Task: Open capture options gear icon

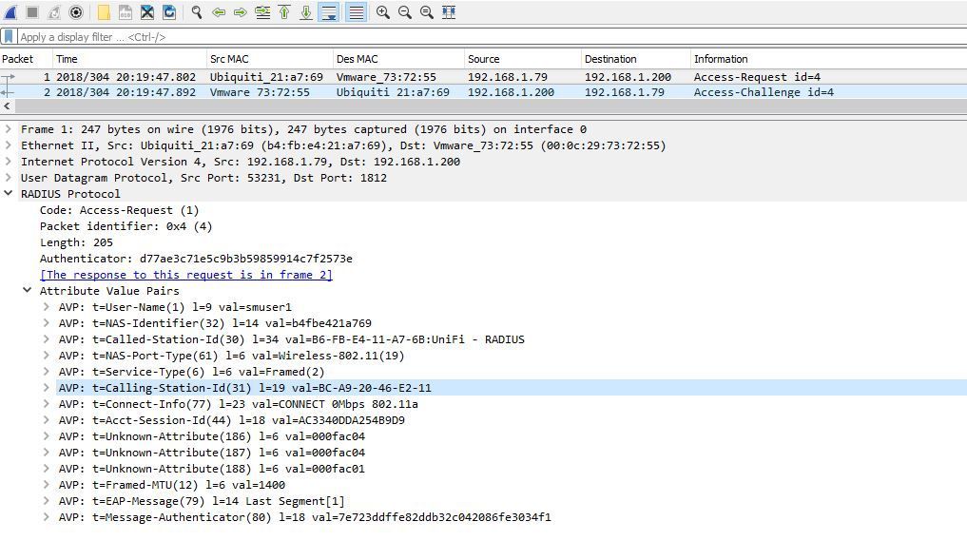Action: click(x=76, y=12)
